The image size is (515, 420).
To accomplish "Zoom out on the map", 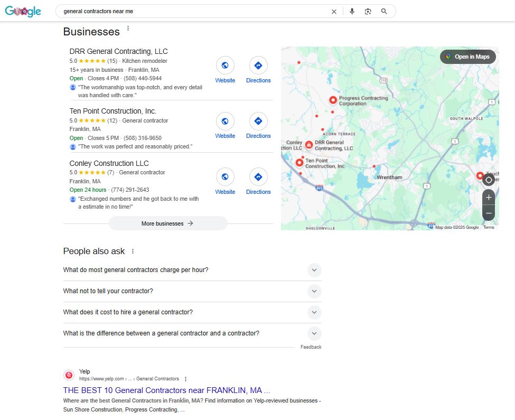I will [489, 213].
